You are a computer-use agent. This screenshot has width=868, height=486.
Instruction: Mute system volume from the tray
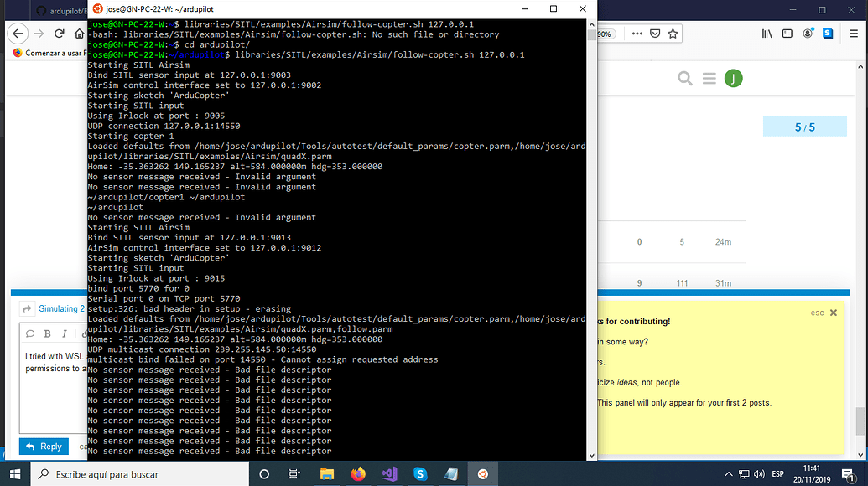(x=760, y=474)
